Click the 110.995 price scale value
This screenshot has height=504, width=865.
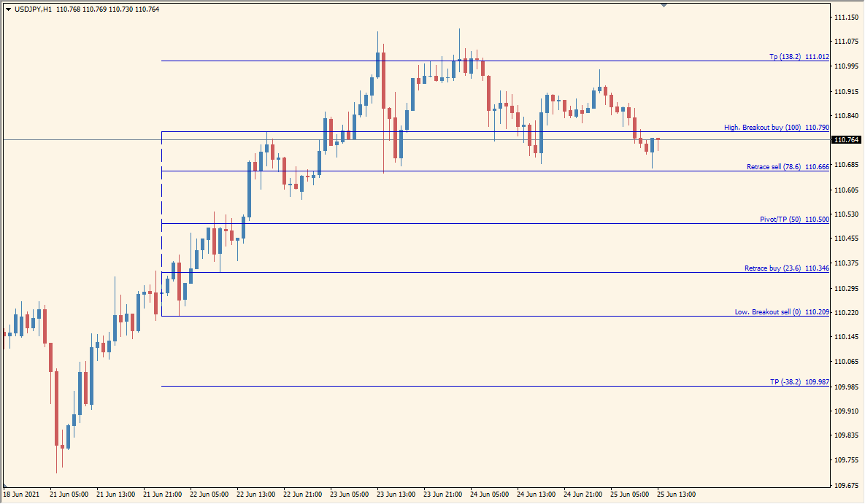[x=846, y=66]
